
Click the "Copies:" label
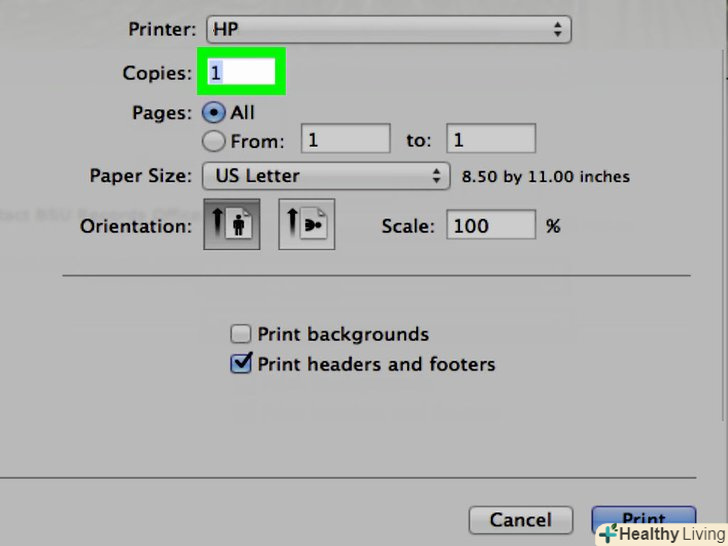(156, 73)
